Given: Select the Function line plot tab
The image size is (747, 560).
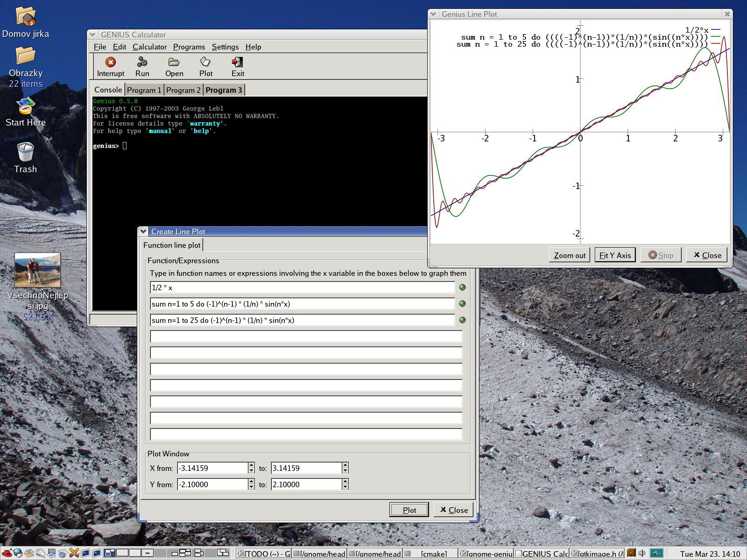Looking at the screenshot, I should 172,245.
